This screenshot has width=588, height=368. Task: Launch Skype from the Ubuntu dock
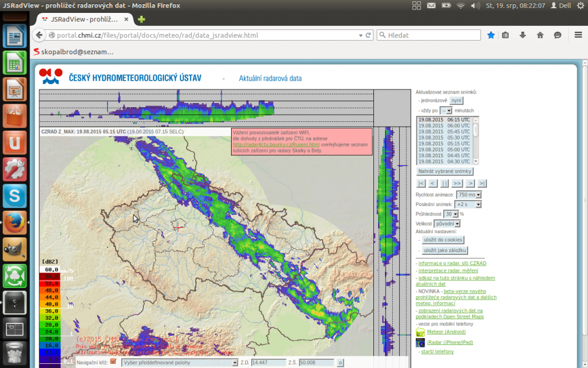pyautogui.click(x=15, y=195)
